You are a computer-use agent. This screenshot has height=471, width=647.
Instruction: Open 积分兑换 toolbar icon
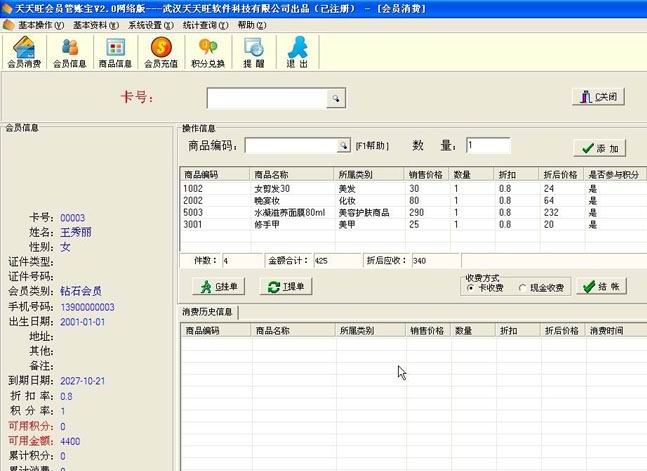pyautogui.click(x=208, y=52)
